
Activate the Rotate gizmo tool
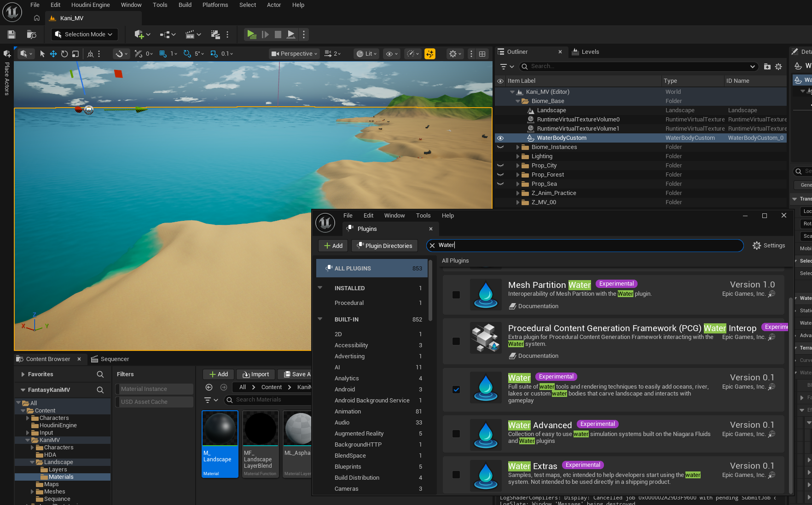coord(64,54)
